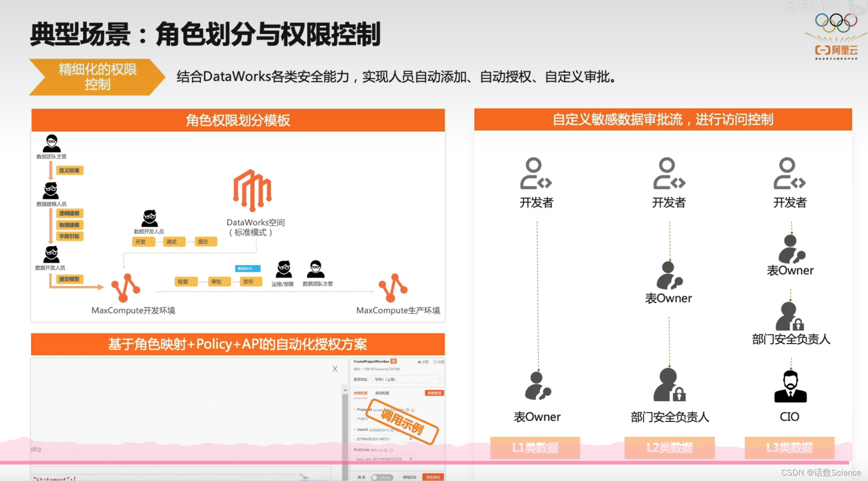
Task: Click the 表Owner icon in the L3 column
Action: 791,249
